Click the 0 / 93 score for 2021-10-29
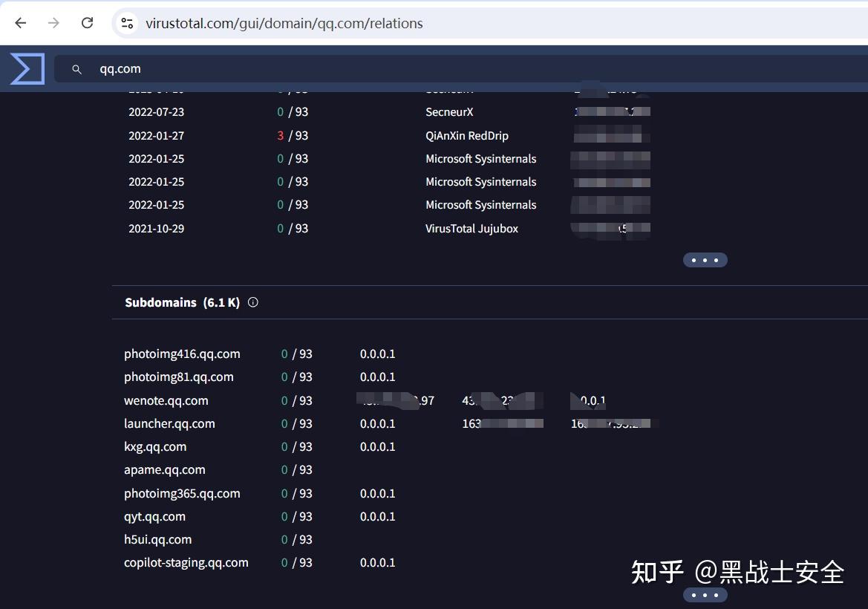Image resolution: width=868 pixels, height=609 pixels. pyautogui.click(x=293, y=229)
